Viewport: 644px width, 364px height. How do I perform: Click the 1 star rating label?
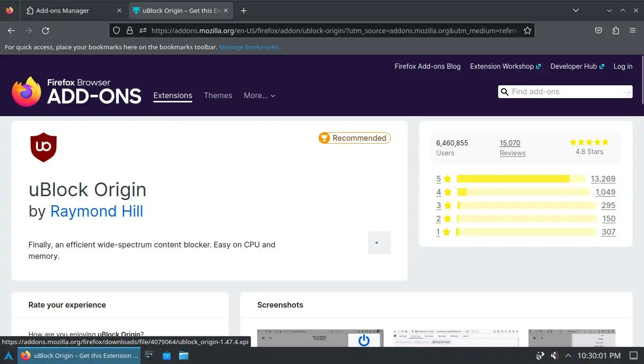443,232
